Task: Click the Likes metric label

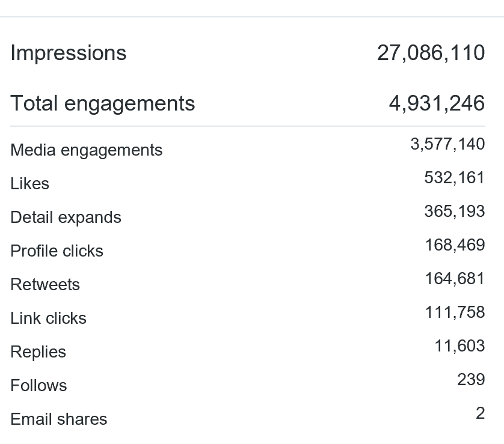Action: coord(30,183)
